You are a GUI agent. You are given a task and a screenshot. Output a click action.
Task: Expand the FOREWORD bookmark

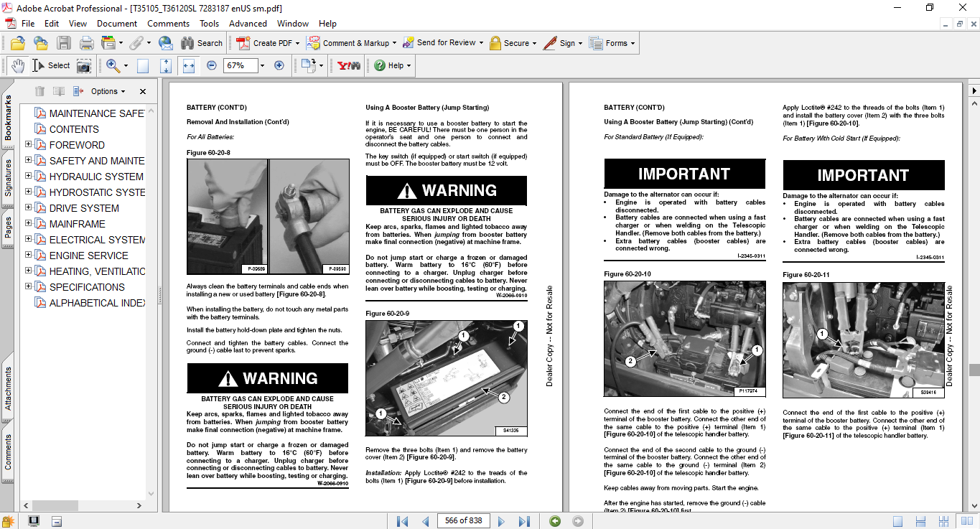(x=28, y=144)
